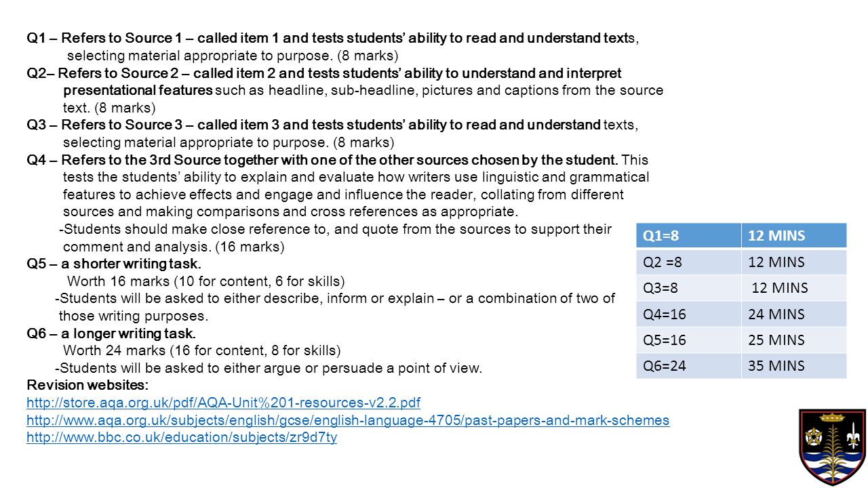
Task: Select the header cell reading 12 MINS
Action: point(794,236)
